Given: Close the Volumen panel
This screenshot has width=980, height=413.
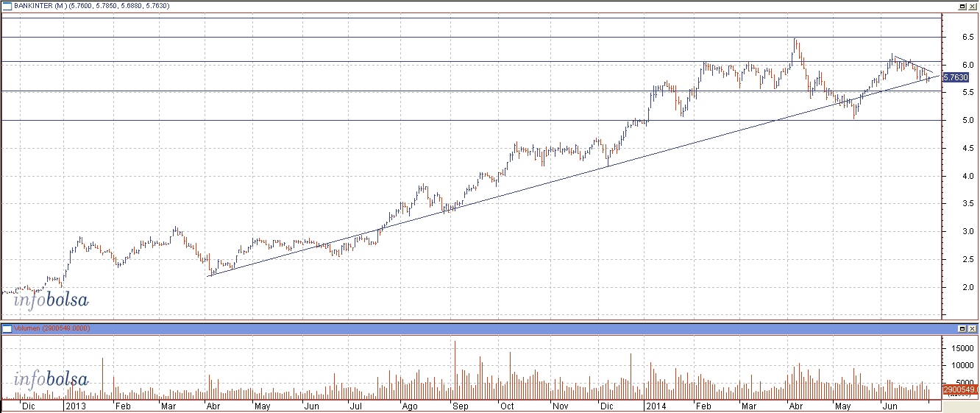Looking at the screenshot, I should [973, 328].
